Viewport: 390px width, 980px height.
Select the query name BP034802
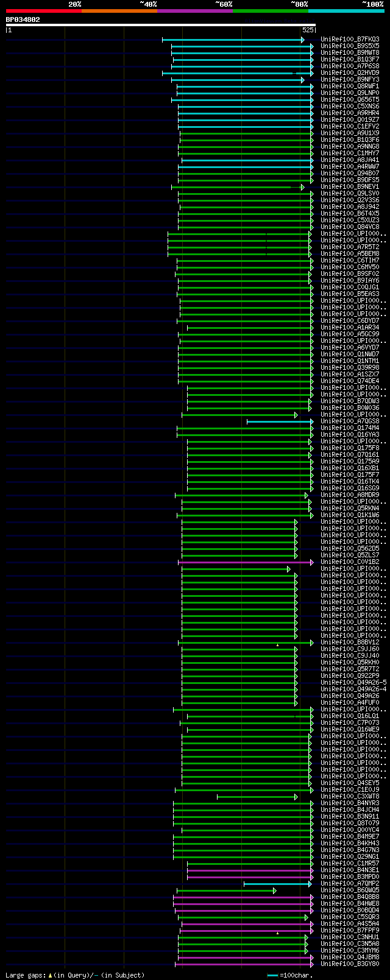[23, 19]
